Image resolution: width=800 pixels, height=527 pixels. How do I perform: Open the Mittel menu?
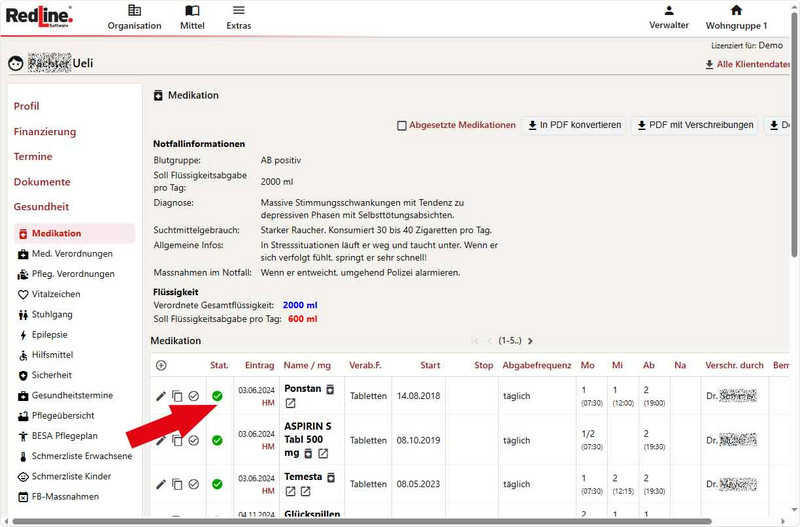(x=192, y=17)
